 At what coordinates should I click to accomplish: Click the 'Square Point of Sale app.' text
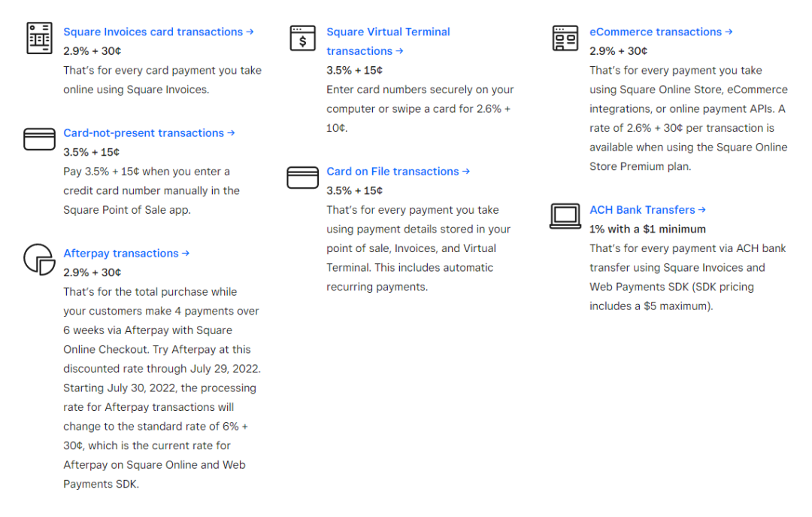click(127, 209)
